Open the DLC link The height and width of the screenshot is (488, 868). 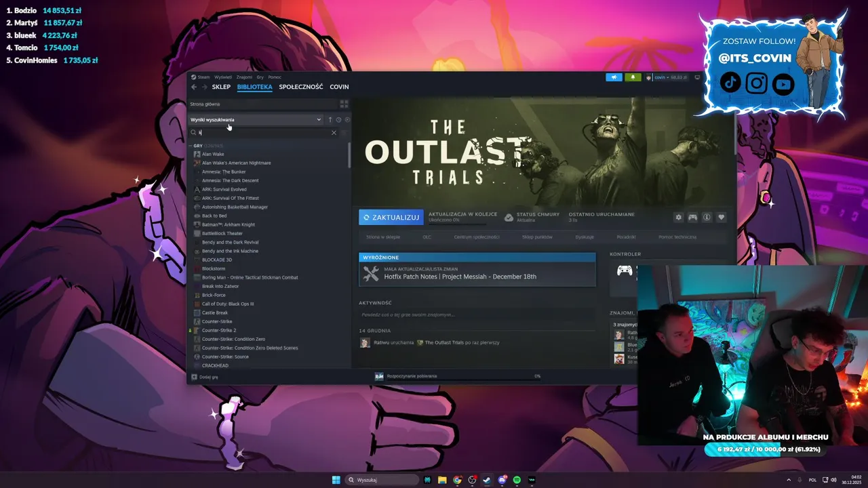(427, 237)
